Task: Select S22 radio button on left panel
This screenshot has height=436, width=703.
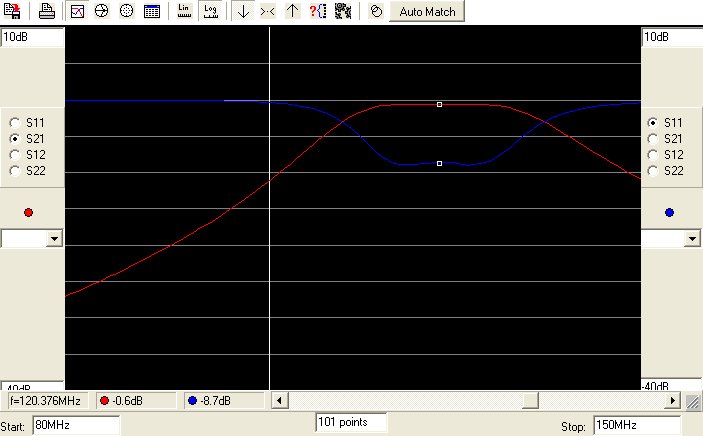Action: (14, 171)
